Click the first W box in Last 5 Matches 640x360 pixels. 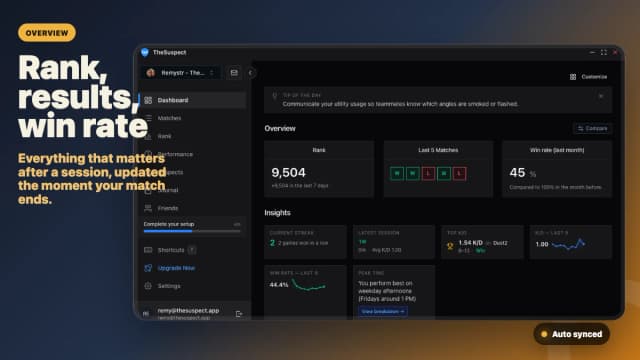point(397,173)
